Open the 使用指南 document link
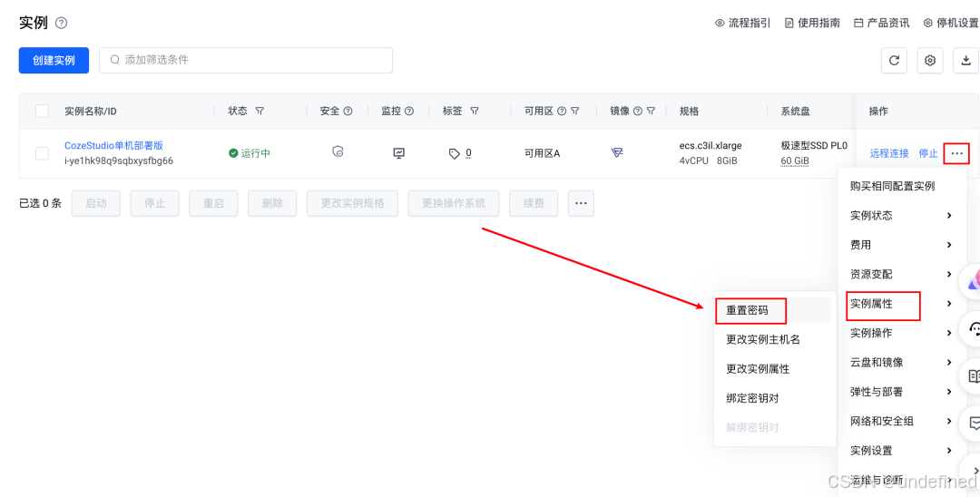Screen dimensions: 980x497 point(812,23)
